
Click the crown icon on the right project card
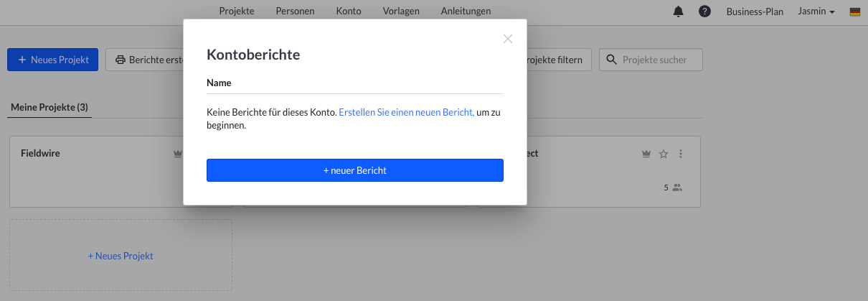pyautogui.click(x=646, y=154)
